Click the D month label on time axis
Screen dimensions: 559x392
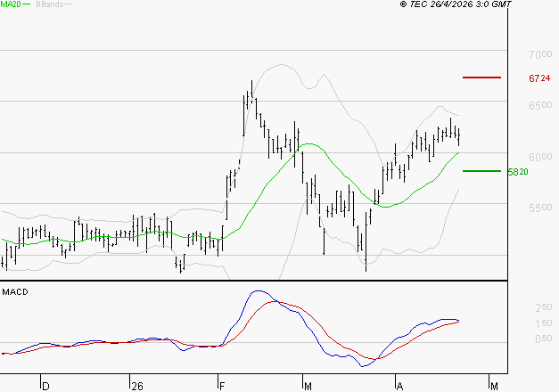point(45,387)
